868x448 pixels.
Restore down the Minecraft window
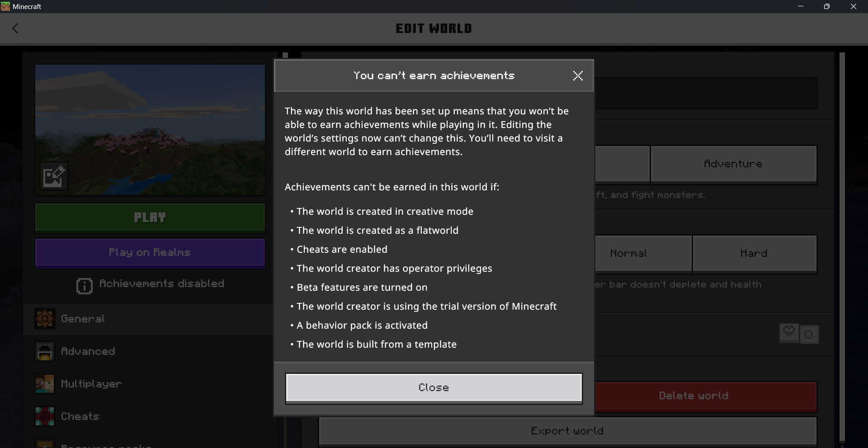(x=827, y=6)
